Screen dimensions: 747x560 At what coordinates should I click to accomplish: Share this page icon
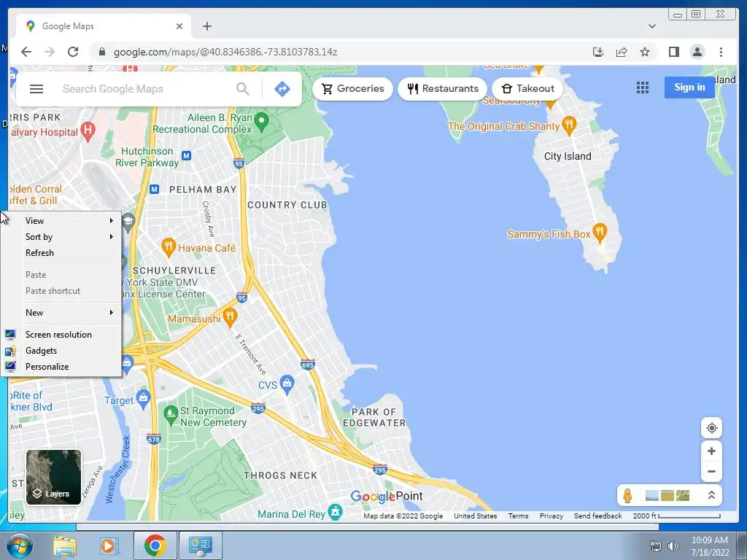point(622,52)
